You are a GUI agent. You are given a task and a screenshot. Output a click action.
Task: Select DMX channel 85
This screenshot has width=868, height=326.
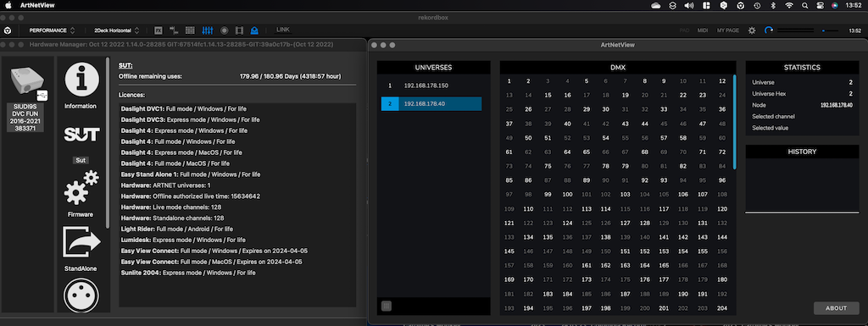coord(509,180)
